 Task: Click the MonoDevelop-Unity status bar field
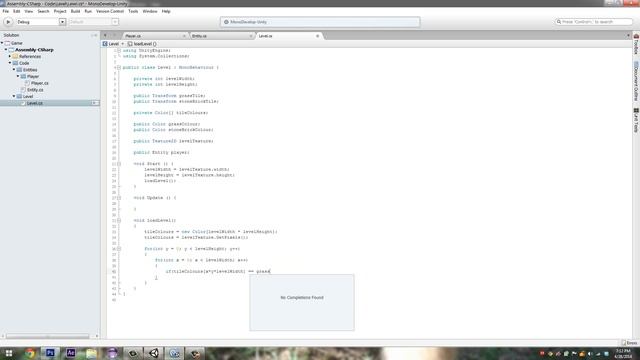tap(320, 22)
